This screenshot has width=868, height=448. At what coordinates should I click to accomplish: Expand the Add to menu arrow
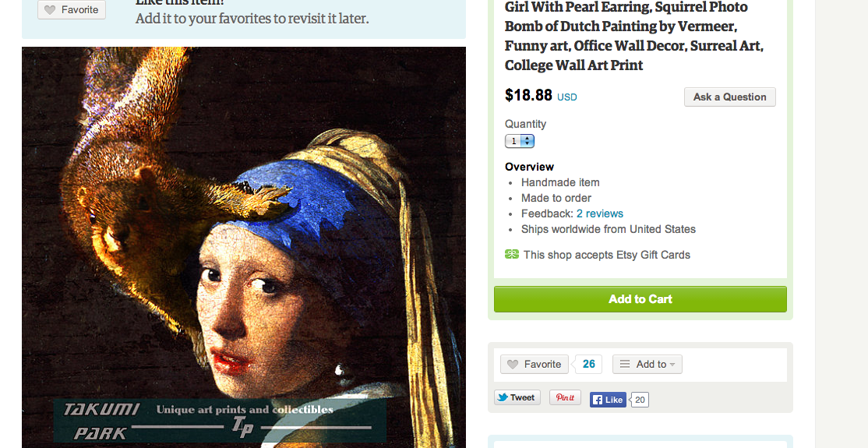coord(672,365)
